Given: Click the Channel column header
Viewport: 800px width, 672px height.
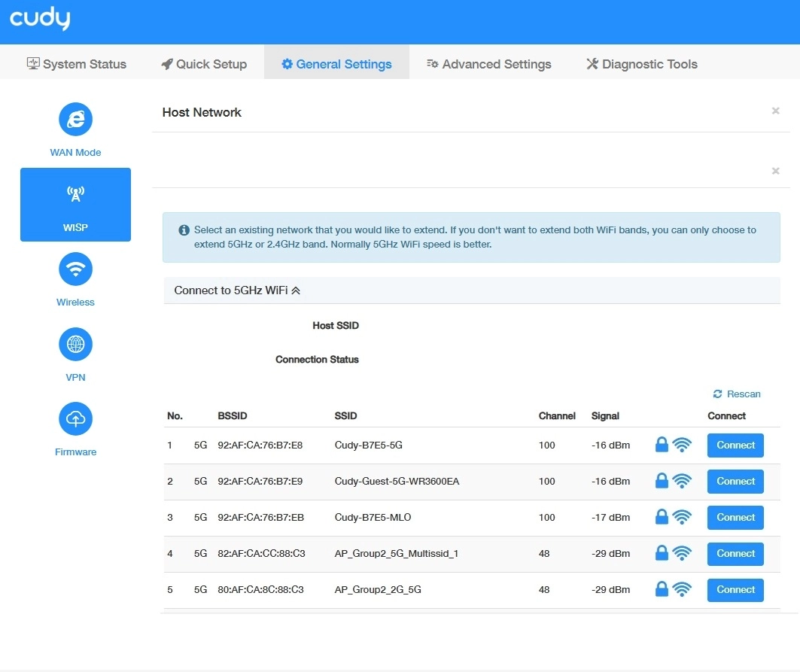Looking at the screenshot, I should coord(557,416).
